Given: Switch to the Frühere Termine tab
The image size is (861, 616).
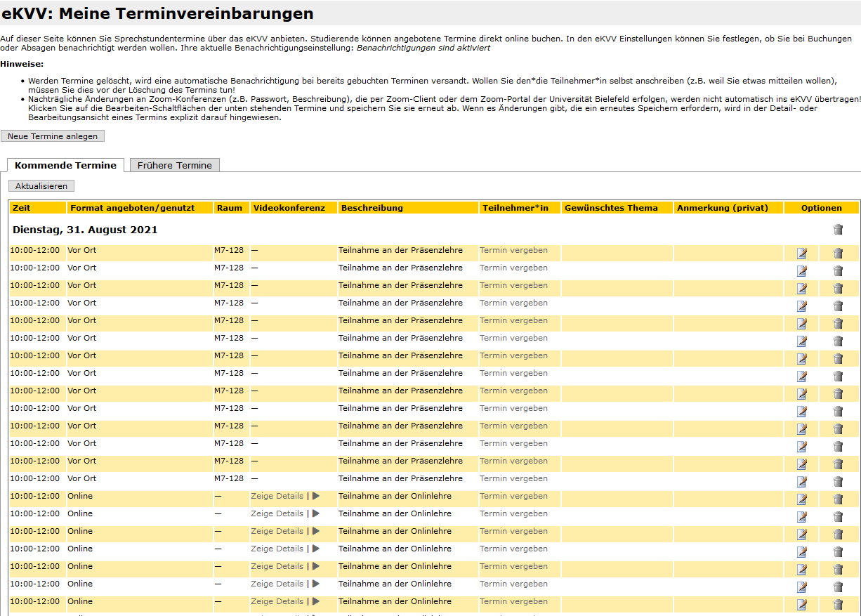Looking at the screenshot, I should (175, 165).
